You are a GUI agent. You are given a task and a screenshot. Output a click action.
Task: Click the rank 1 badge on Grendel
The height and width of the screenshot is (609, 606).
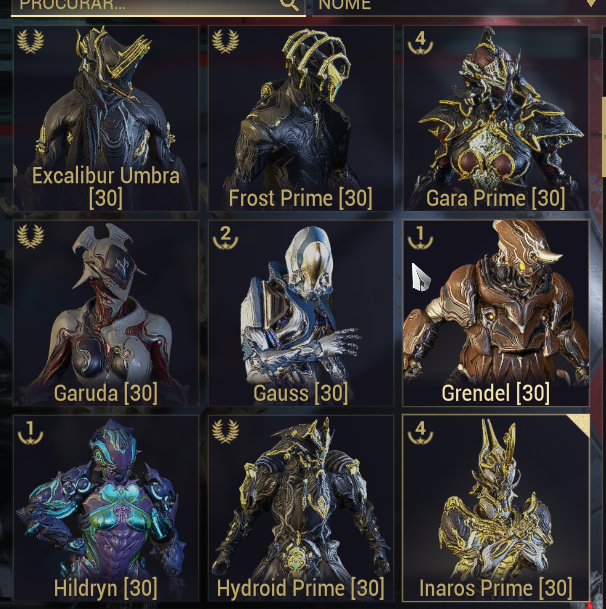point(420,237)
